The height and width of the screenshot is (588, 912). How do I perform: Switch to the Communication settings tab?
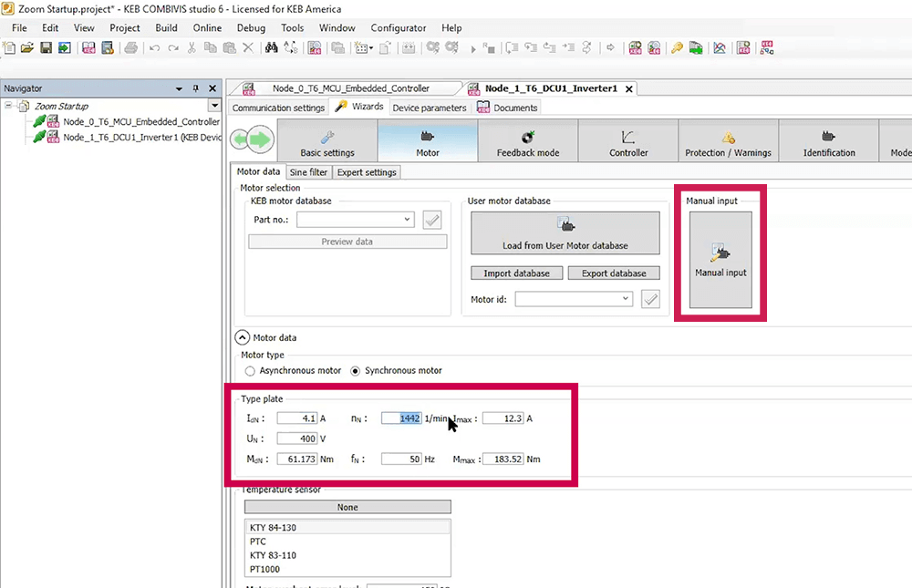click(278, 108)
